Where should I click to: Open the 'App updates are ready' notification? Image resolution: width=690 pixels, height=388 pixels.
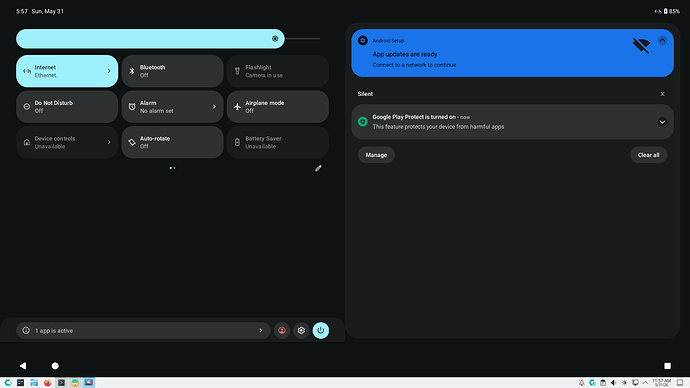(512, 53)
